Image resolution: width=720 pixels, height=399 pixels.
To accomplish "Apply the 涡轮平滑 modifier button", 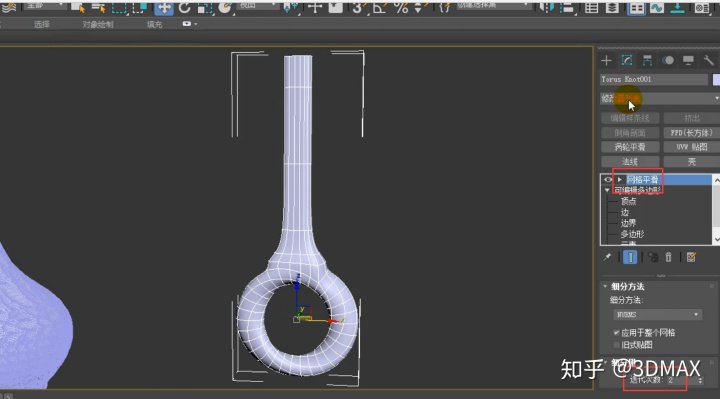I will pos(630,147).
